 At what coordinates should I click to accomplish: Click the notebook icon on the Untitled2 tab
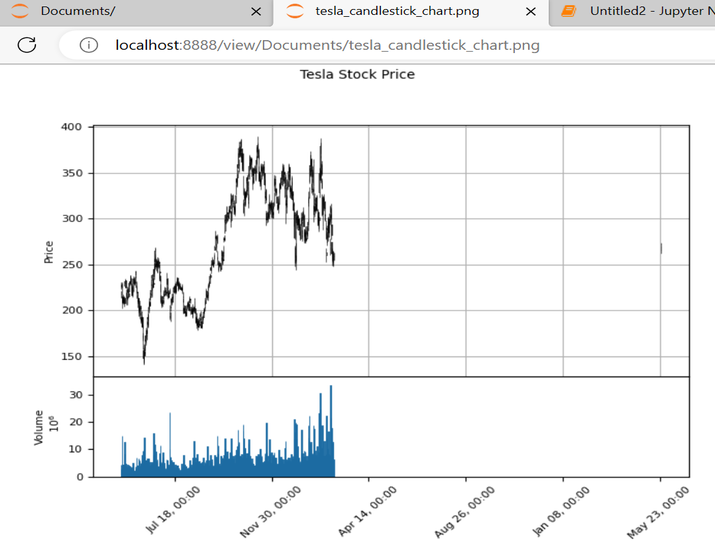pyautogui.click(x=569, y=11)
